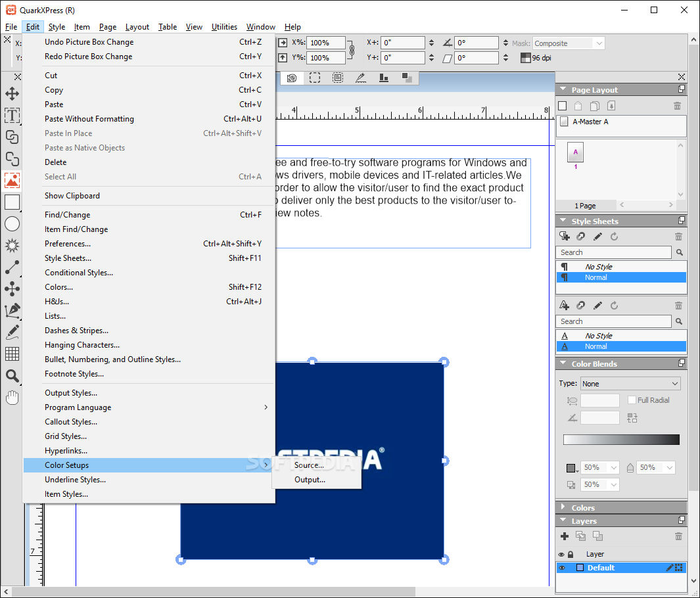Viewport: 700px width, 598px height.
Task: Click the picture angle input field
Action: [477, 43]
